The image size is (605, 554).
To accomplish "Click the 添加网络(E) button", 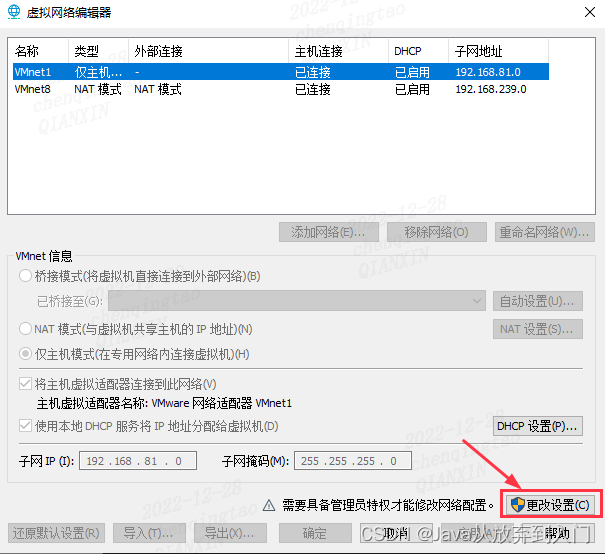I will (328, 232).
